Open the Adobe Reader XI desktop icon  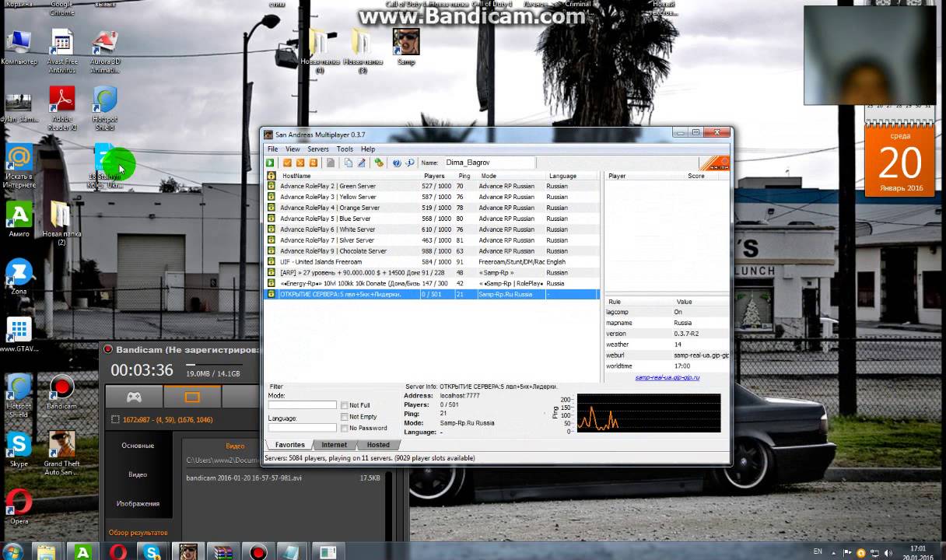click(62, 108)
